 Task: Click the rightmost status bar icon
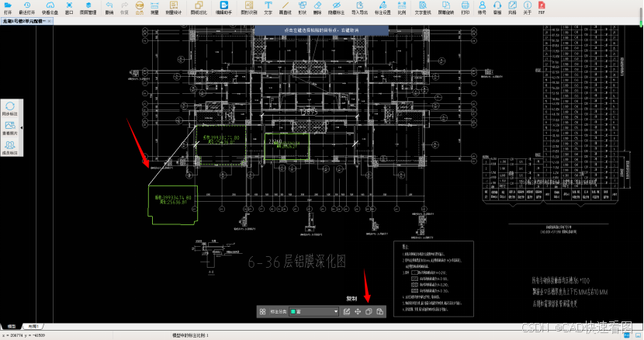pos(639,335)
